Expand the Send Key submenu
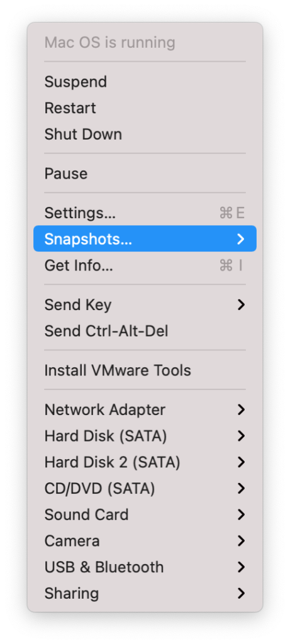Screen dimensions: 290x644 (145, 305)
